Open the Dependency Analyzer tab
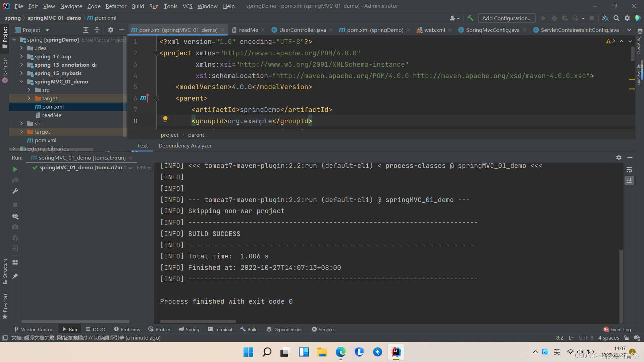 click(x=185, y=145)
